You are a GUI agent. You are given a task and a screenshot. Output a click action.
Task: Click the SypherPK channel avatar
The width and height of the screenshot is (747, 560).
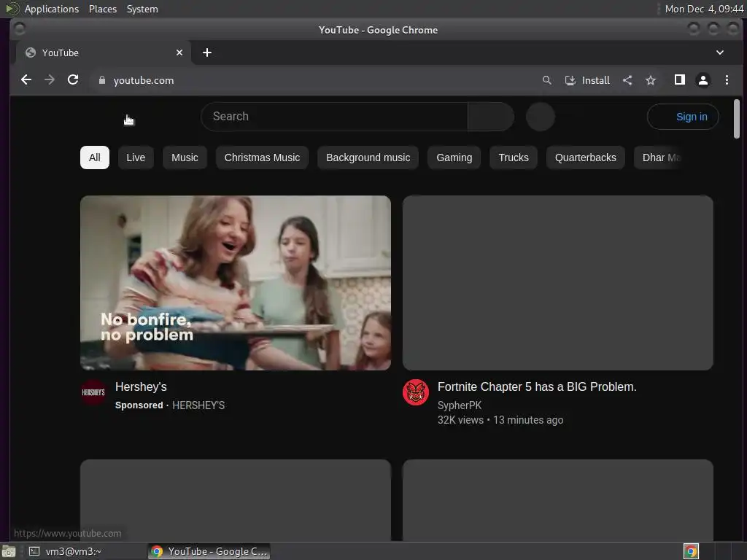(416, 392)
